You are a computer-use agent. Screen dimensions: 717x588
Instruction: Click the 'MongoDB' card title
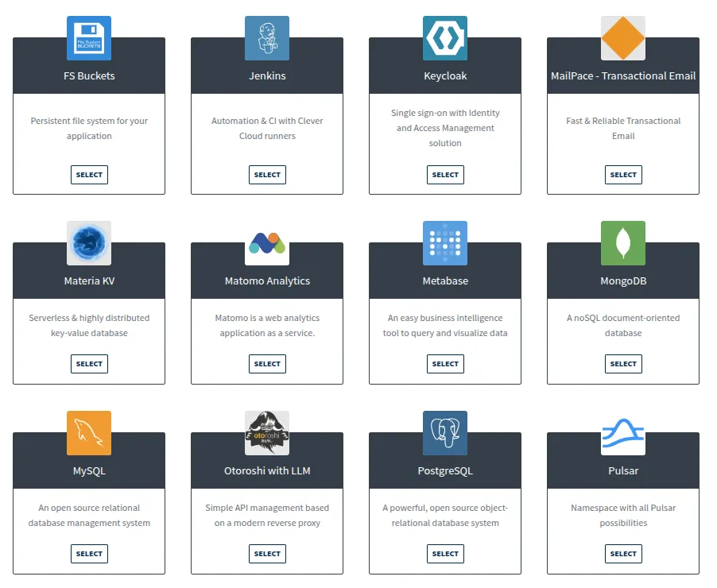tap(623, 280)
